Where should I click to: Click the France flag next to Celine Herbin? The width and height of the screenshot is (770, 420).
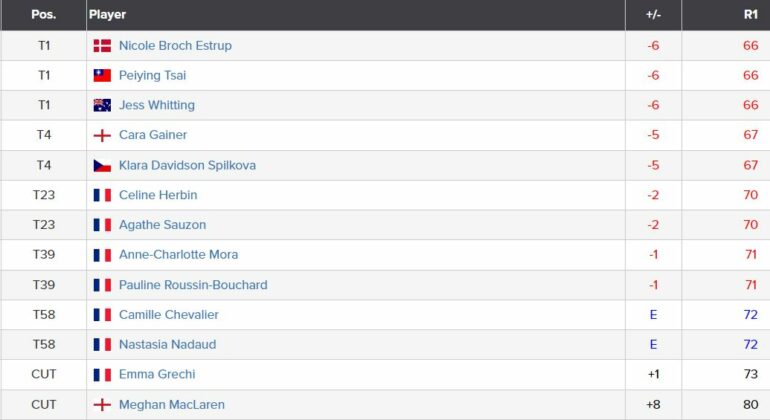point(102,195)
